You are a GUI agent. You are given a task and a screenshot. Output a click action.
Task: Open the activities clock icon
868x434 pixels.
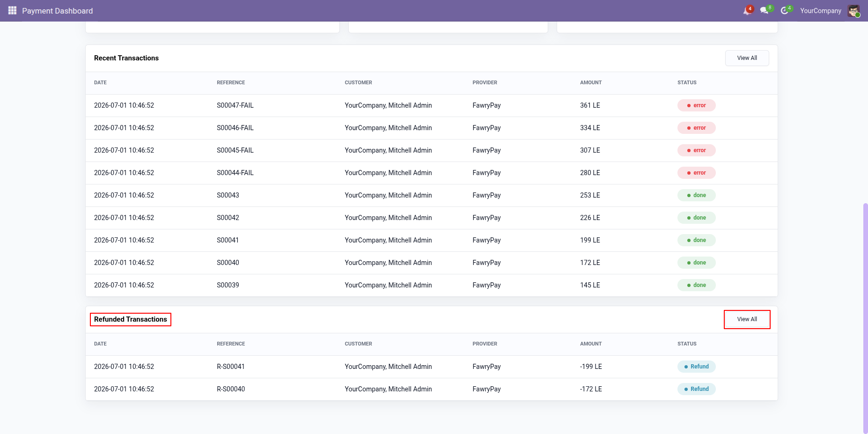tap(785, 10)
